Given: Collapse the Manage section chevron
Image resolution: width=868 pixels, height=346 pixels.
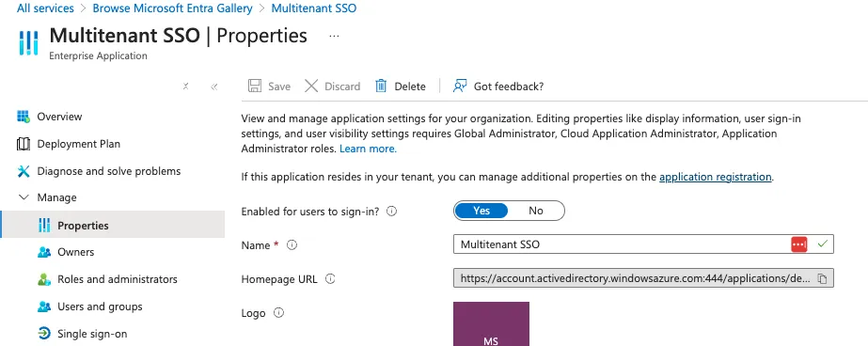Looking at the screenshot, I should tap(24, 197).
